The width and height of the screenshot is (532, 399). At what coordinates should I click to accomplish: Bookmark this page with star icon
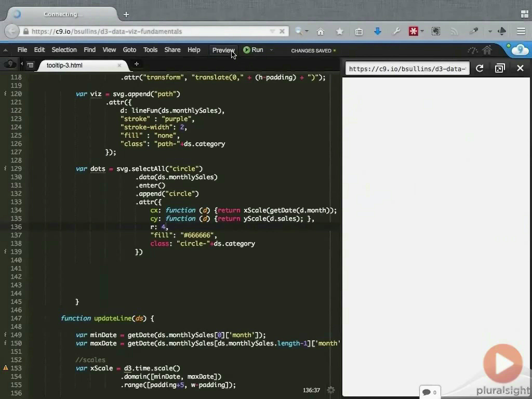(x=339, y=32)
